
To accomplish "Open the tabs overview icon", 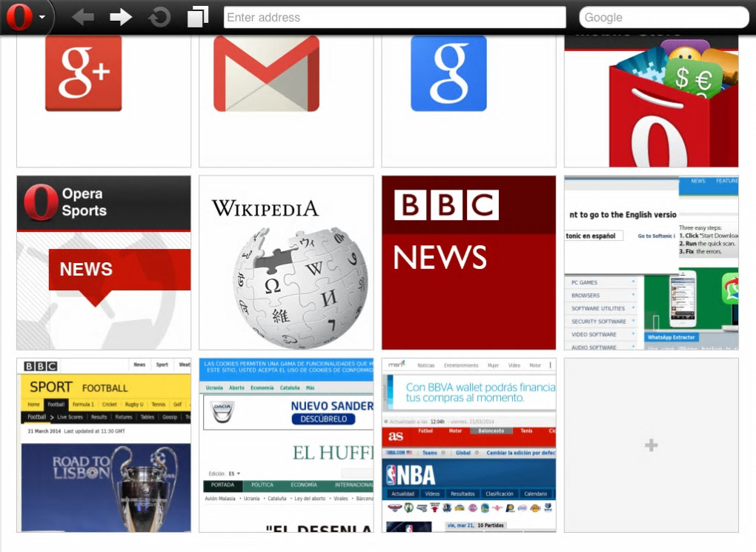I will pyautogui.click(x=198, y=17).
